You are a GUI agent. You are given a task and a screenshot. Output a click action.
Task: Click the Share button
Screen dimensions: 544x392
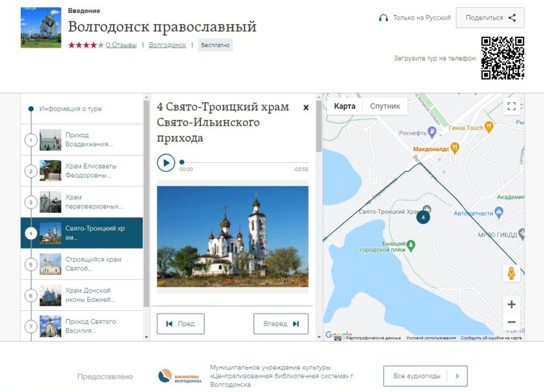[x=490, y=18]
